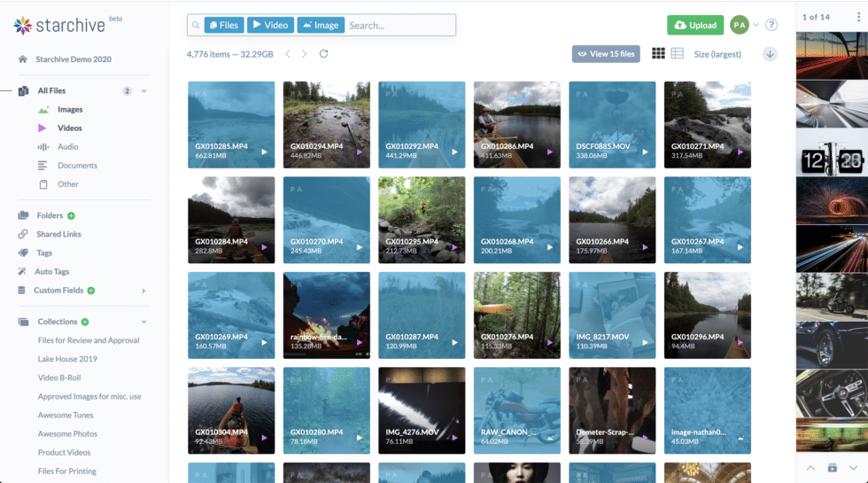Open the Shared Links sidebar item
Screen dimensions: 868x483
click(58, 234)
